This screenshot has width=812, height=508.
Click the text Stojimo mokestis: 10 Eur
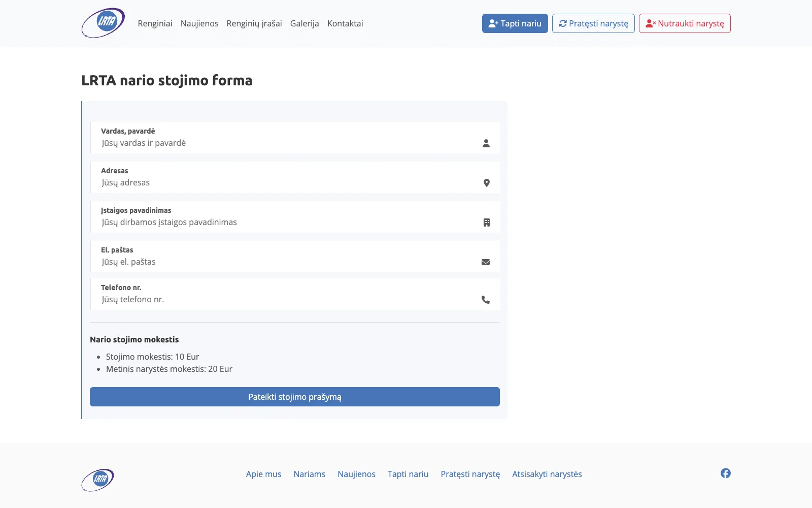pyautogui.click(x=152, y=357)
